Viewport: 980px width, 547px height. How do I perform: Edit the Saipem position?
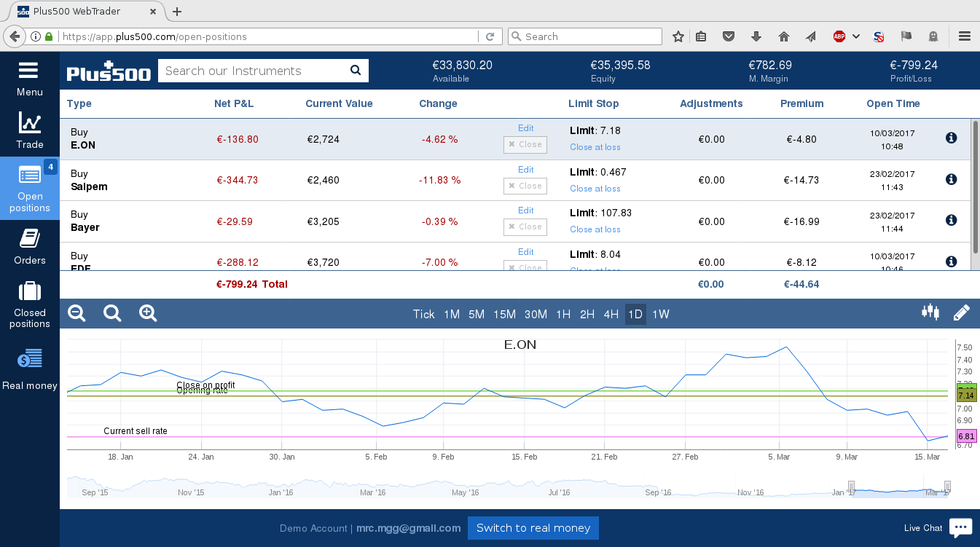pyautogui.click(x=525, y=170)
